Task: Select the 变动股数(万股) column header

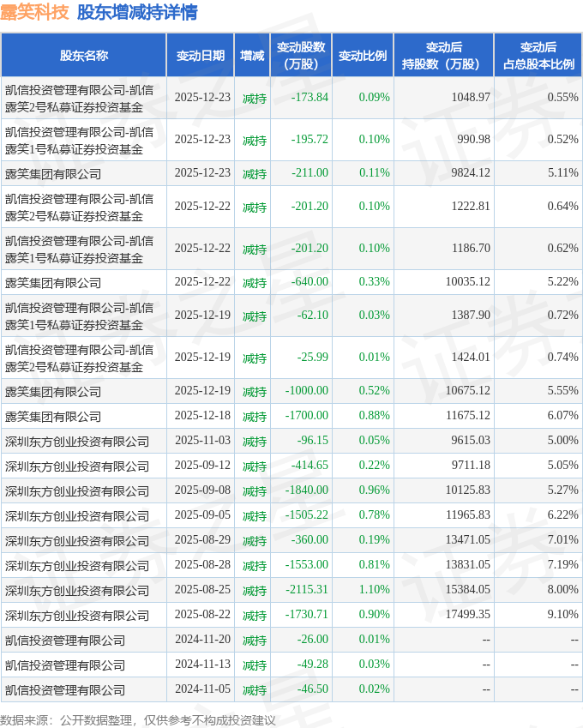Action: point(301,55)
